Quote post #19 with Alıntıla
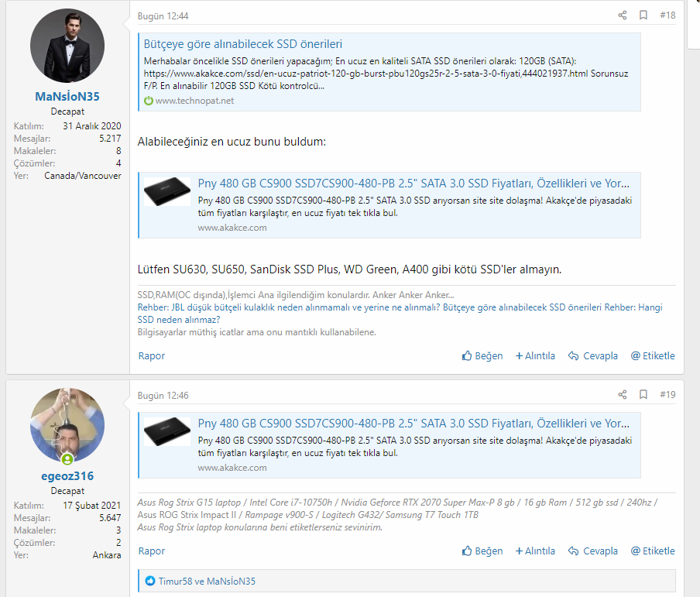700x597 pixels. [535, 551]
